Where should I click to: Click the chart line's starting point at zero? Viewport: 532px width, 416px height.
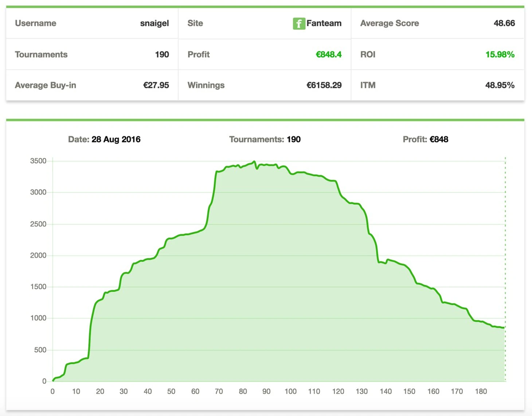tap(53, 381)
